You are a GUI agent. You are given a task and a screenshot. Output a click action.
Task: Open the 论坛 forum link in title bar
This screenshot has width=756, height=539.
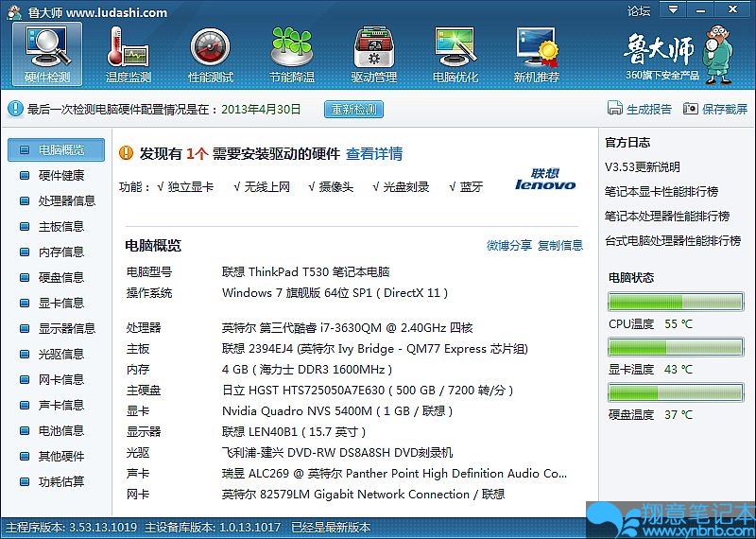(639, 10)
